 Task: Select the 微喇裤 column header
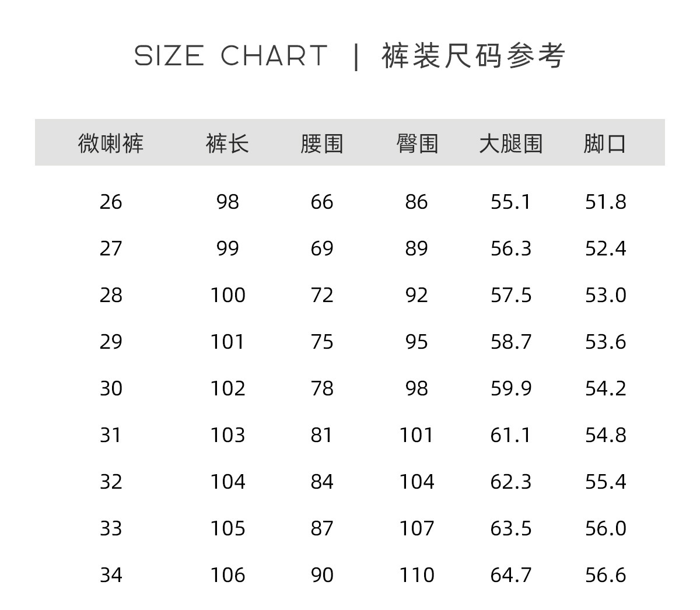[111, 143]
